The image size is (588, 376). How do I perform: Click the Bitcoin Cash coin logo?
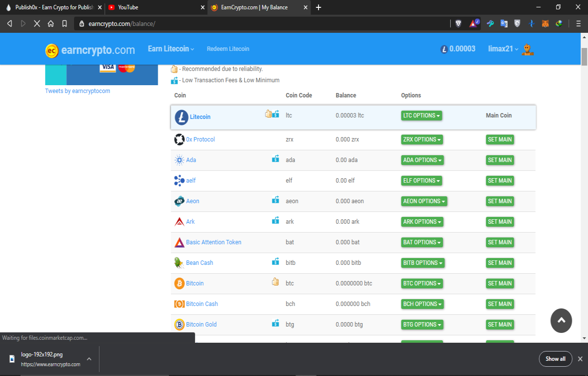point(179,304)
